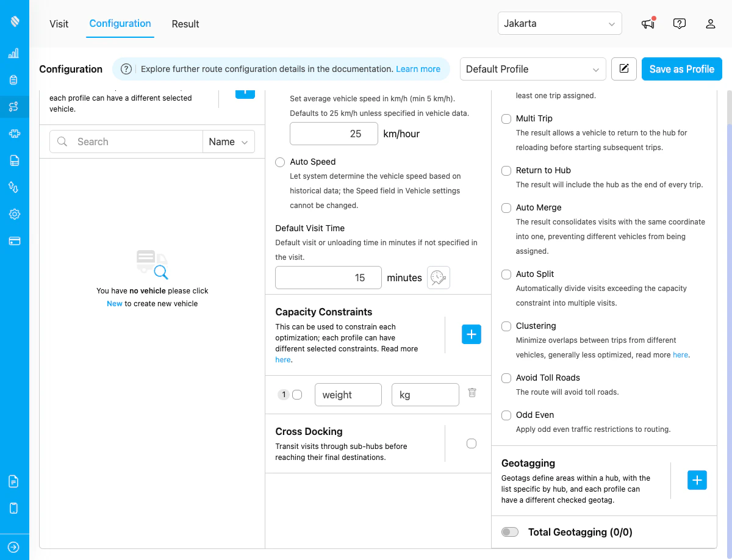Open the analytics bar chart icon in sidebar

point(14,53)
